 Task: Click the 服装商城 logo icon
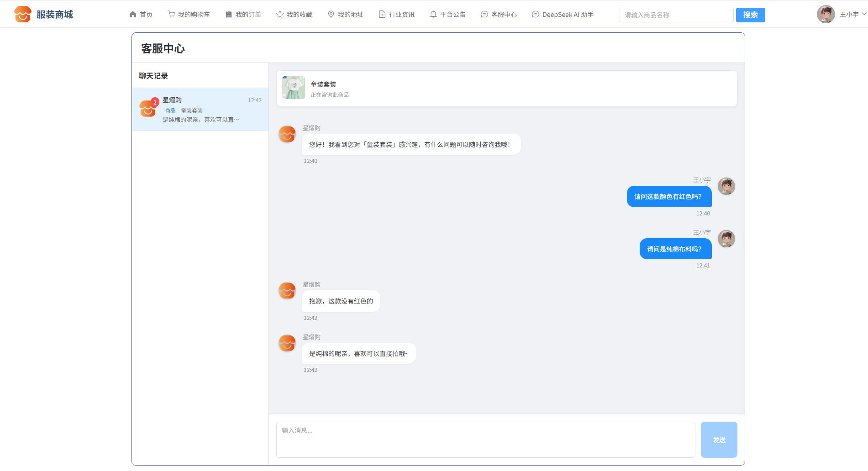pyautogui.click(x=22, y=15)
